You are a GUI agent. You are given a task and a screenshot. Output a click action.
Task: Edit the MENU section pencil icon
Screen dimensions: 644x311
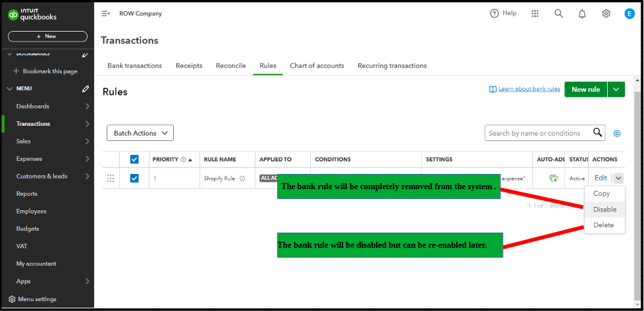[85, 89]
